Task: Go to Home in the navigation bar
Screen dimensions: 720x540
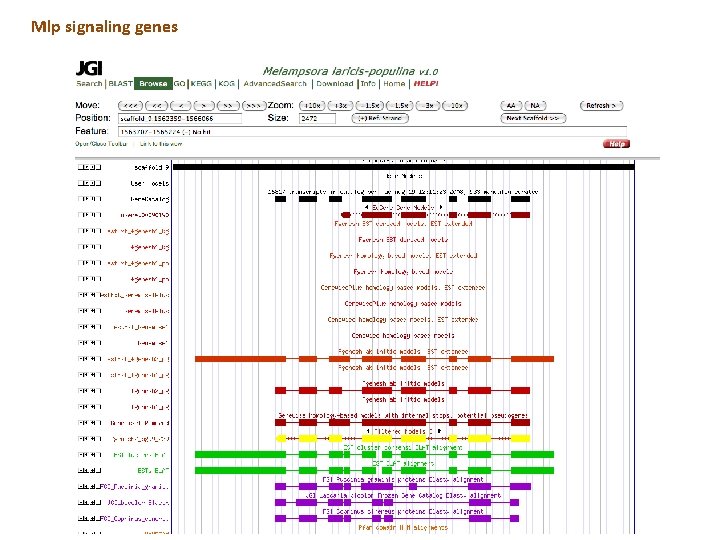Action: pyautogui.click(x=394, y=84)
